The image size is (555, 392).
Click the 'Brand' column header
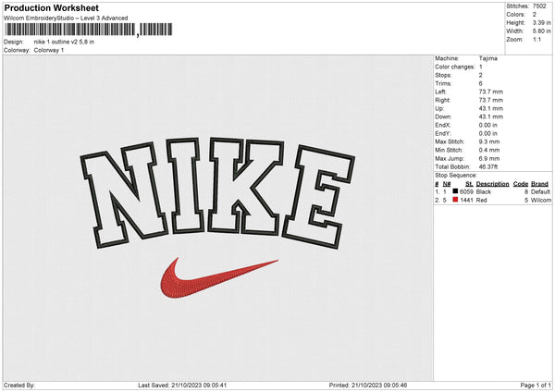[x=540, y=184]
